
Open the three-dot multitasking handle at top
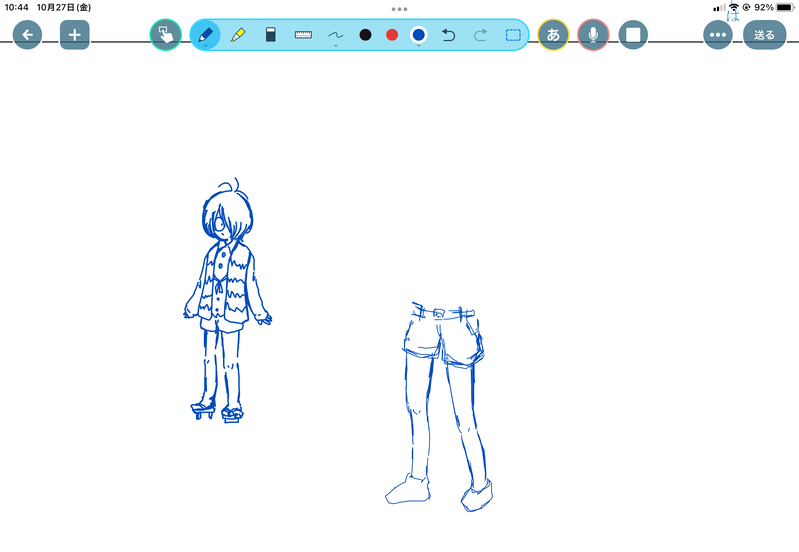pos(400,9)
